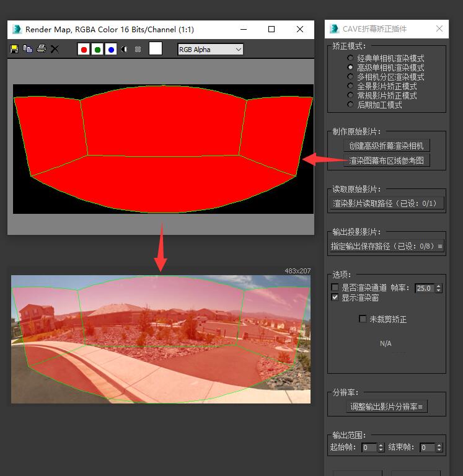Enable the 是否渲染通道 checkbox

coord(335,288)
